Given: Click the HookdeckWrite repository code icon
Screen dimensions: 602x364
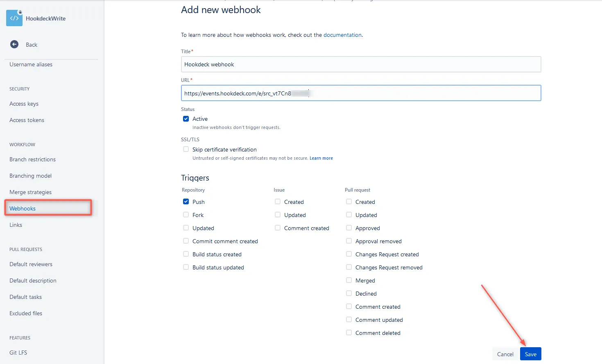Looking at the screenshot, I should [14, 18].
